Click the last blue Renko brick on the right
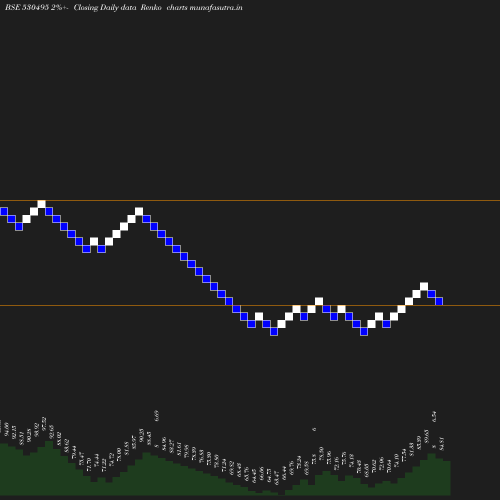500x500 pixels. [439, 301]
